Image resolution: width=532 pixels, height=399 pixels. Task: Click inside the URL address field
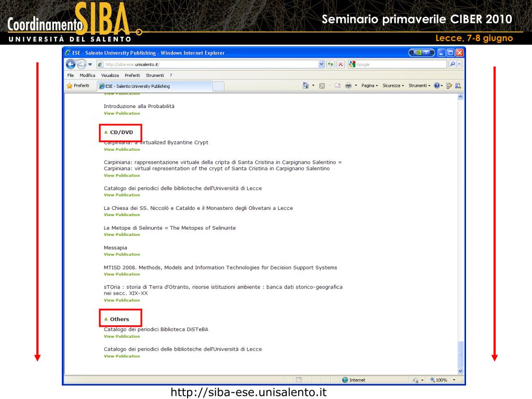(x=210, y=64)
